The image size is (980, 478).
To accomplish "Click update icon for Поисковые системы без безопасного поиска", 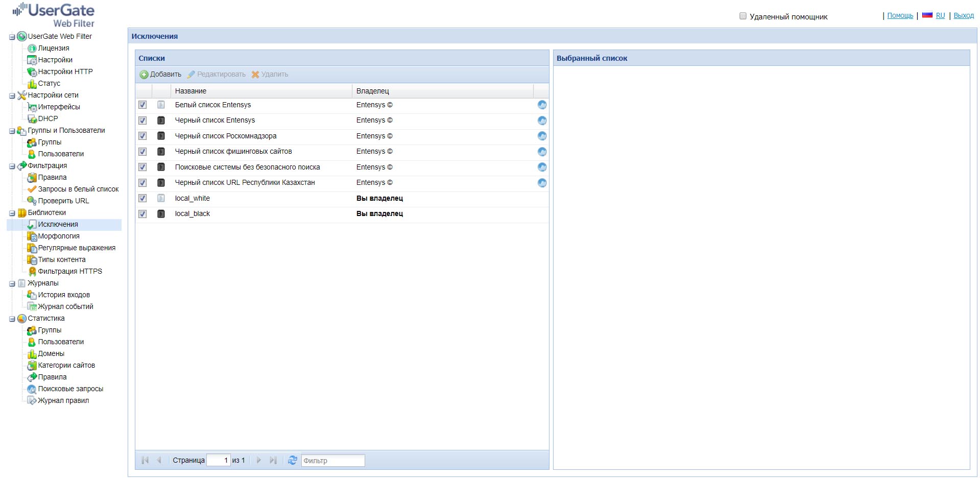I will pyautogui.click(x=542, y=167).
